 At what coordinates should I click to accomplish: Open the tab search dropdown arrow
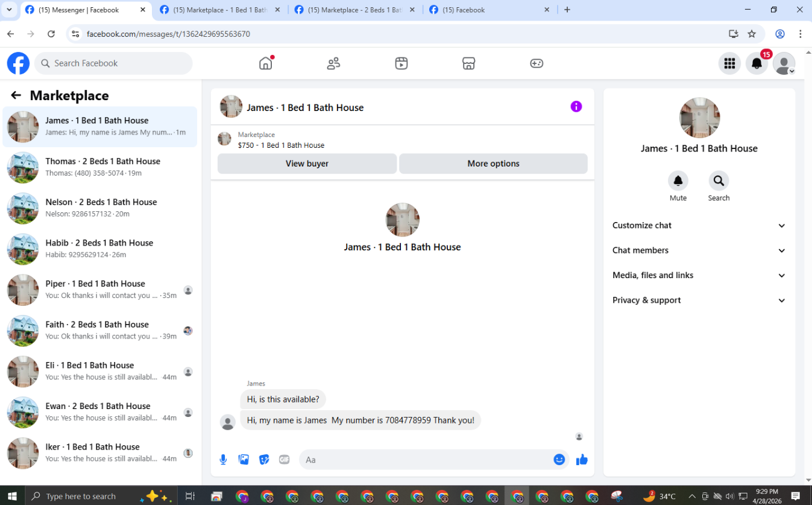pos(9,10)
